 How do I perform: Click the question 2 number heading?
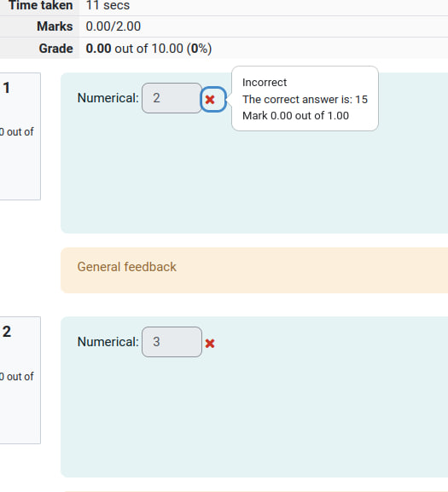[x=7, y=332]
